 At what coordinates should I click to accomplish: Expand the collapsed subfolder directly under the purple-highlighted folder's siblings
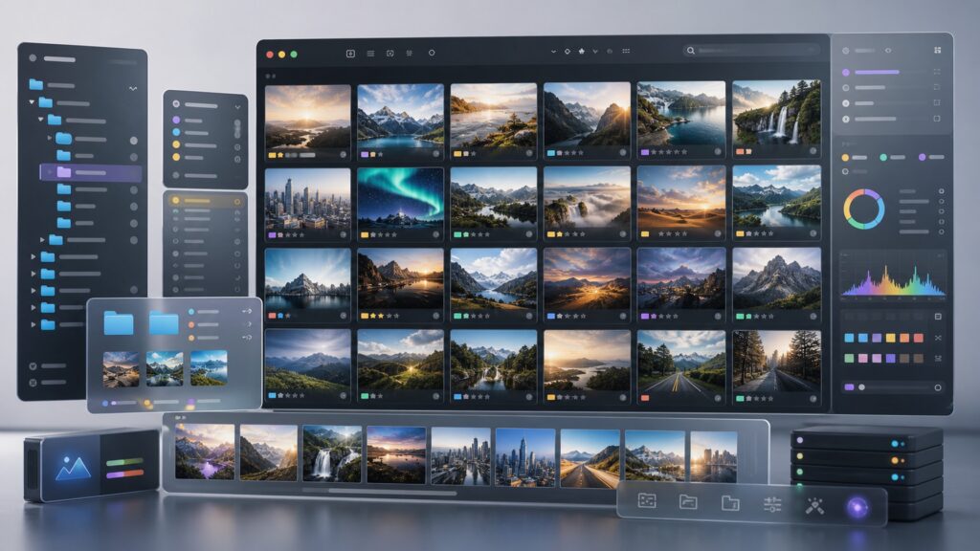point(42,239)
